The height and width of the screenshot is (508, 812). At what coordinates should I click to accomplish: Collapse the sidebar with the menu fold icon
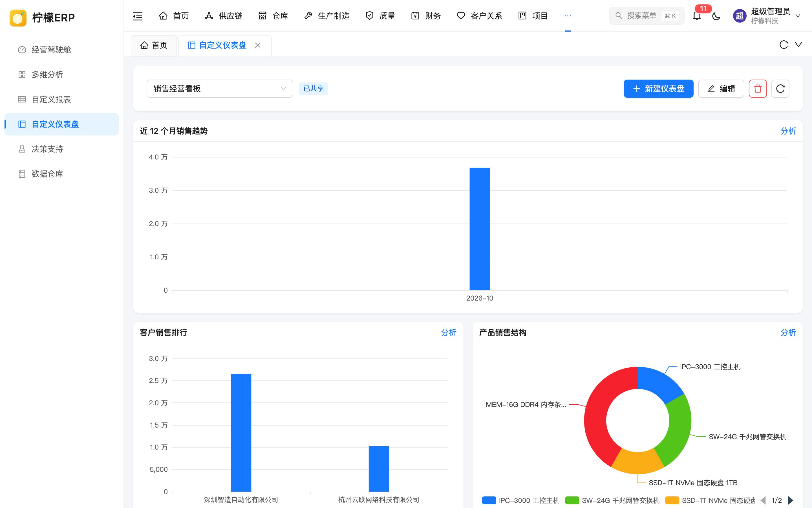138,16
